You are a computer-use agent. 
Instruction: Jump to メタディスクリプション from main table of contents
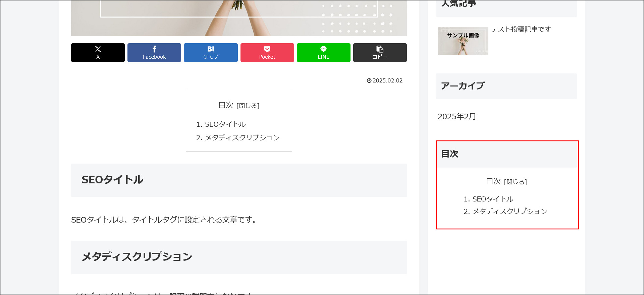pyautogui.click(x=242, y=138)
